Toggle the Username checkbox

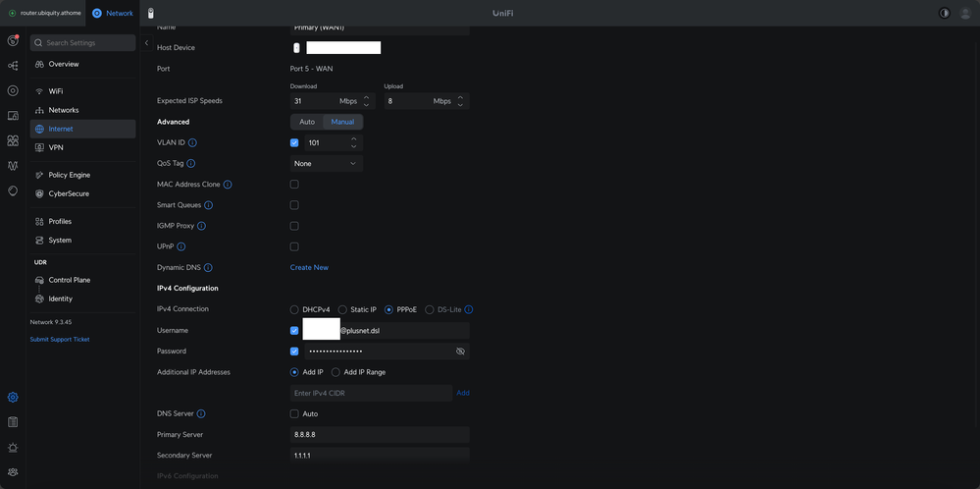tap(294, 330)
